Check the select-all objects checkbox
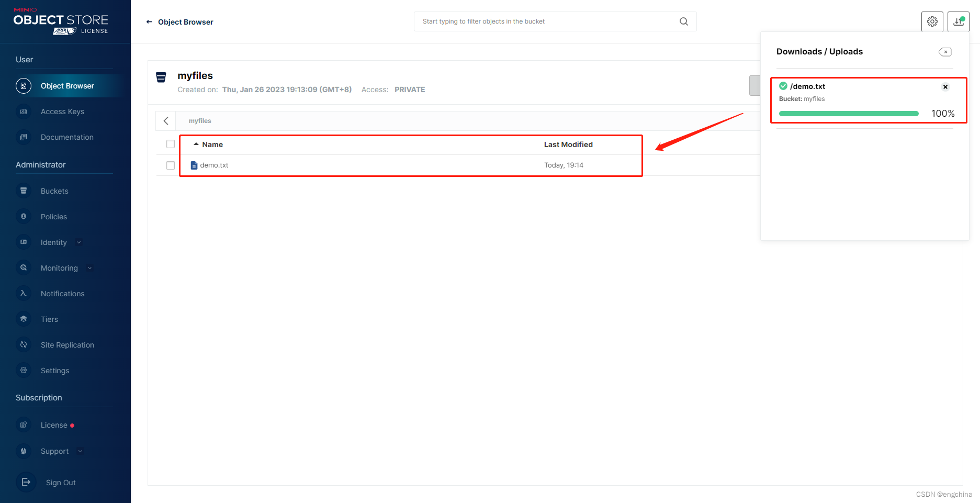The width and height of the screenshot is (980, 503). click(171, 144)
